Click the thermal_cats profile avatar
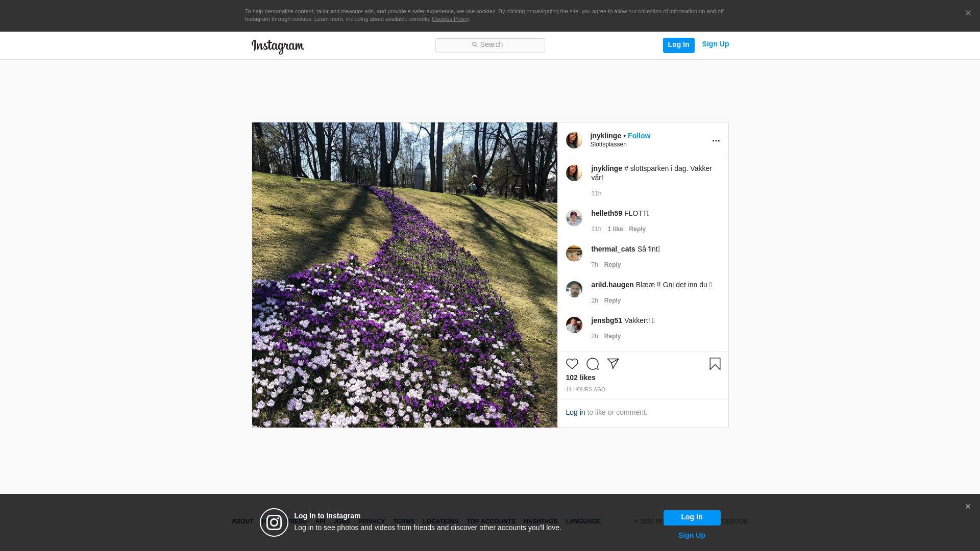This screenshot has height=551, width=980. point(574,254)
